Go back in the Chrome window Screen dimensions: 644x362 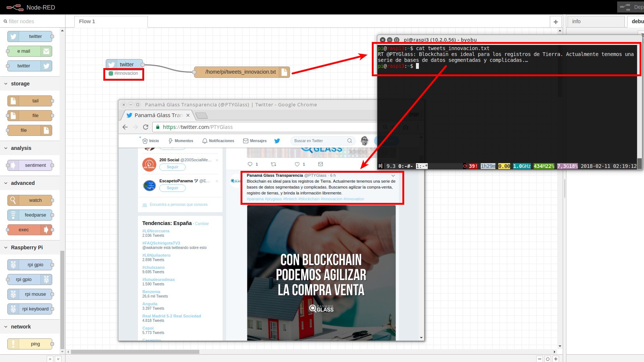[x=125, y=127]
